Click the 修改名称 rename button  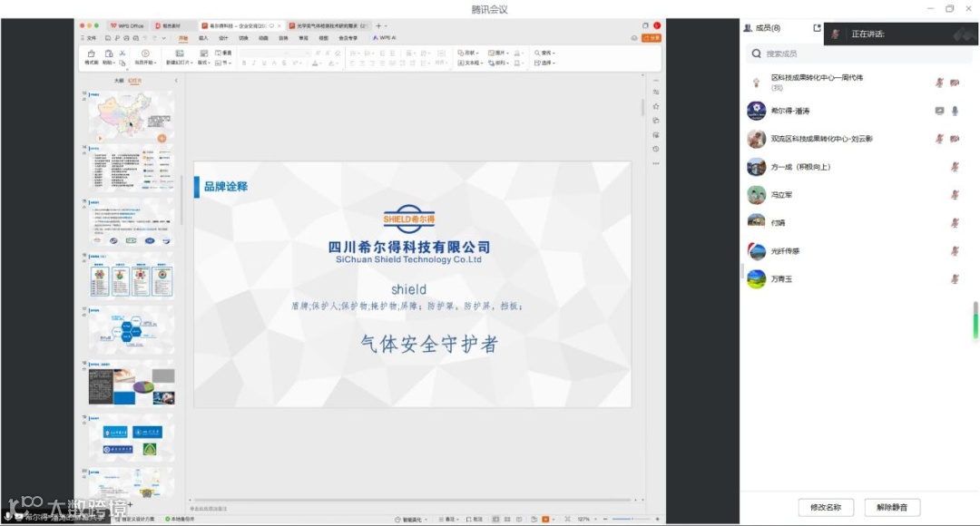point(826,507)
